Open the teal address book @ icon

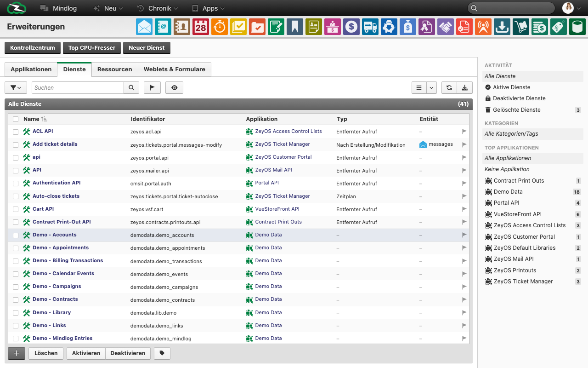(163, 27)
